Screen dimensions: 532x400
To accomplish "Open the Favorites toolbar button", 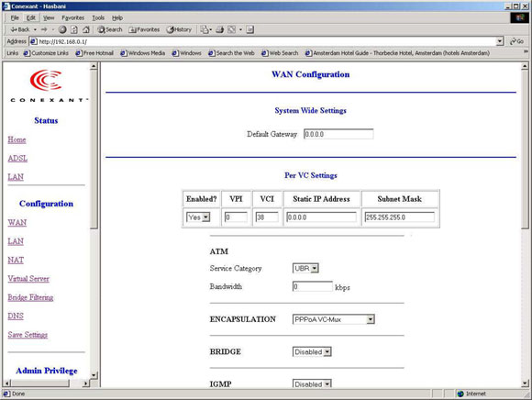I will tap(144, 29).
